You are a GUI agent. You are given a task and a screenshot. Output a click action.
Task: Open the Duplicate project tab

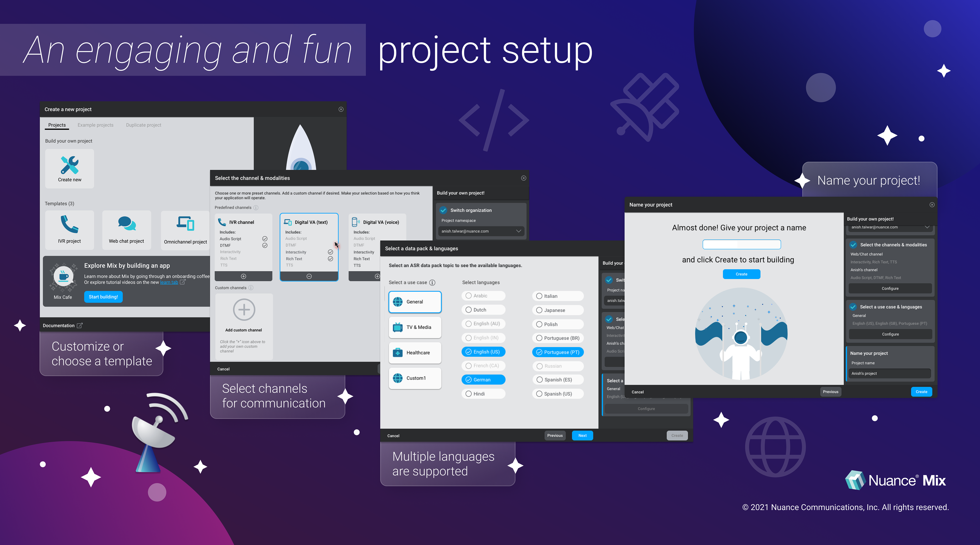(143, 125)
